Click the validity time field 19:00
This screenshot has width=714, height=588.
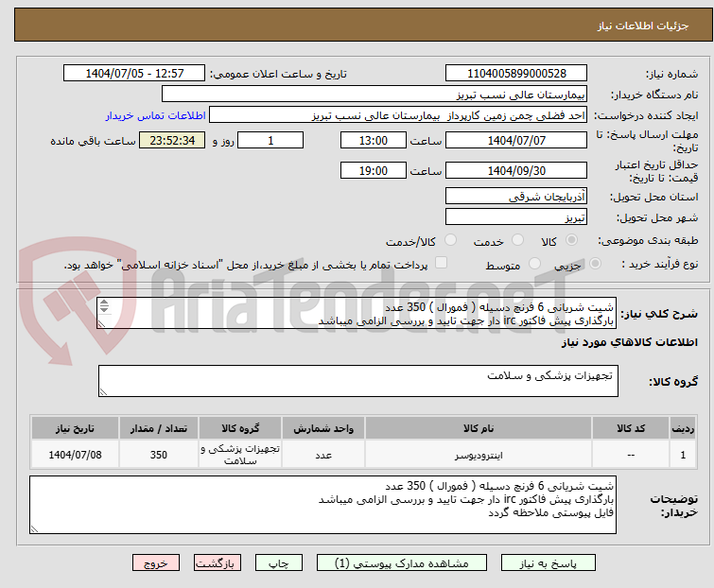[373, 171]
